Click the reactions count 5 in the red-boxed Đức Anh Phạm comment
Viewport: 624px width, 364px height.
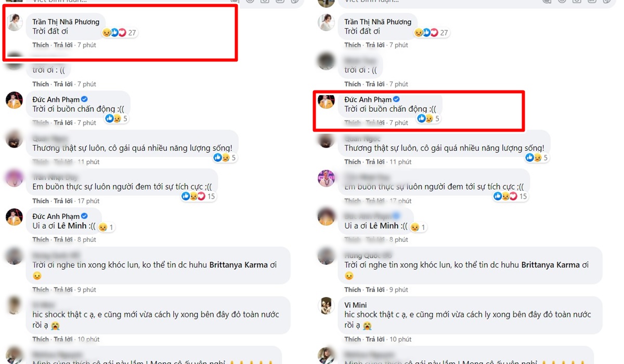(437, 119)
